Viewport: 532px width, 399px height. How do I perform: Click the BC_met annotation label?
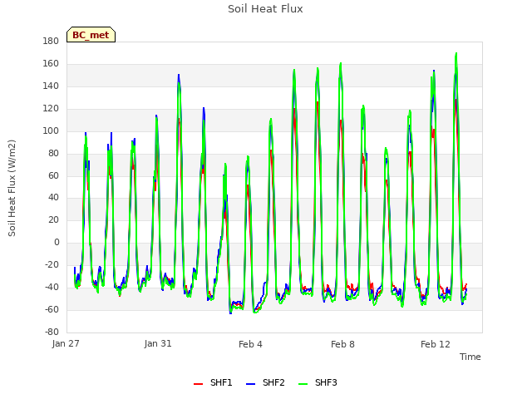click(91, 35)
